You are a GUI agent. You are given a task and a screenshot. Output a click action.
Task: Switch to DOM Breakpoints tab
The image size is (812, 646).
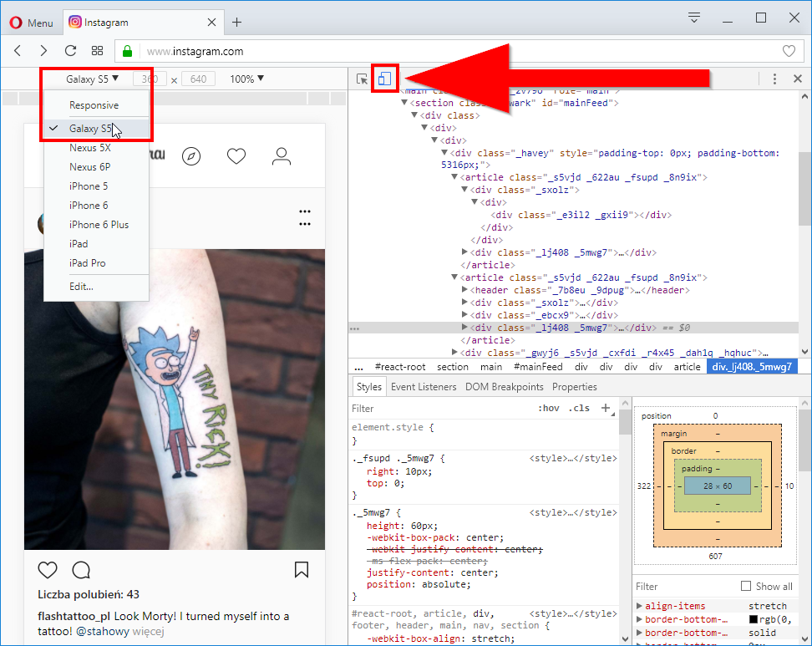tap(505, 386)
